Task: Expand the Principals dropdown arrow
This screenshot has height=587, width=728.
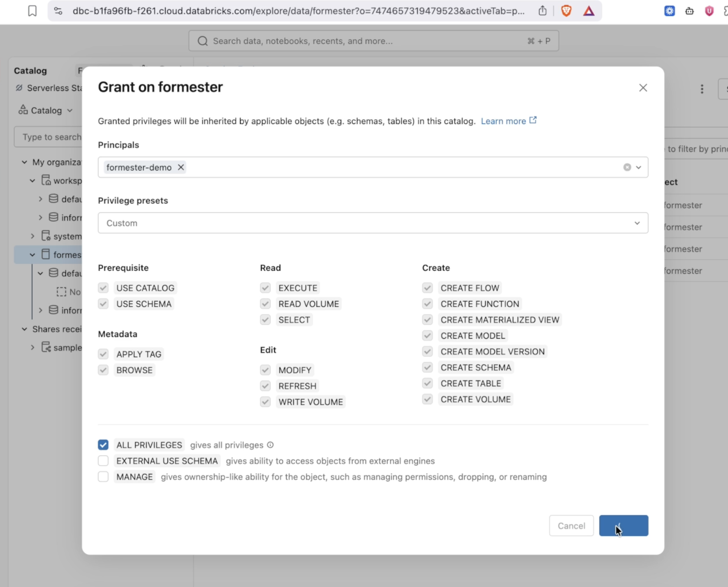Action: tap(639, 167)
